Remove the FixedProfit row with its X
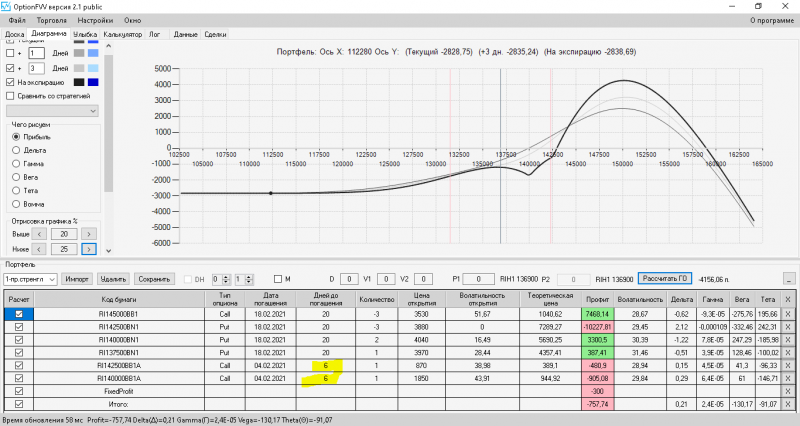The width and height of the screenshot is (800, 426). pos(788,391)
